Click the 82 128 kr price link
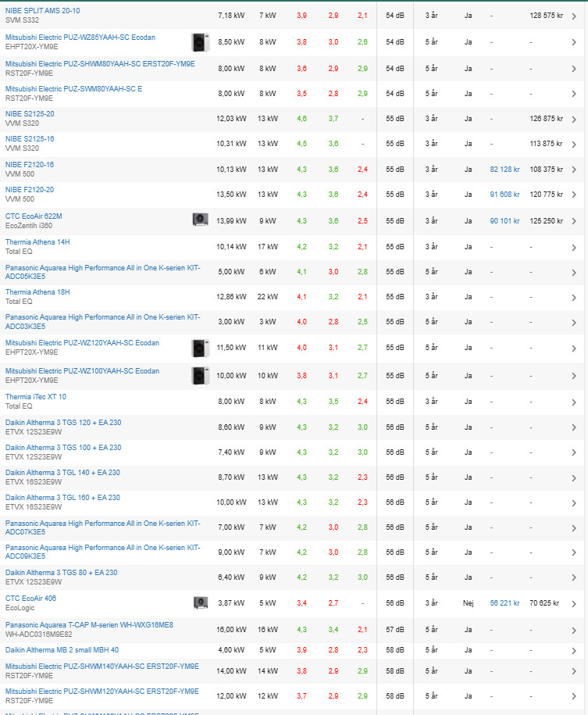 (504, 170)
